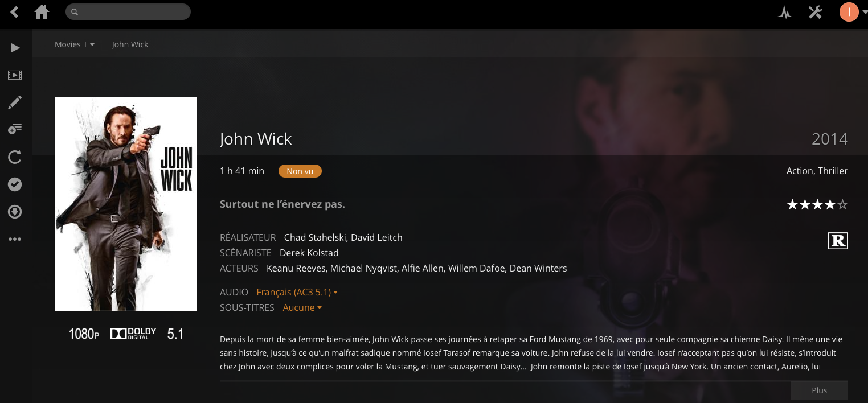868x403 pixels.
Task: Open settings wrench and screwdriver icon
Action: click(x=816, y=12)
